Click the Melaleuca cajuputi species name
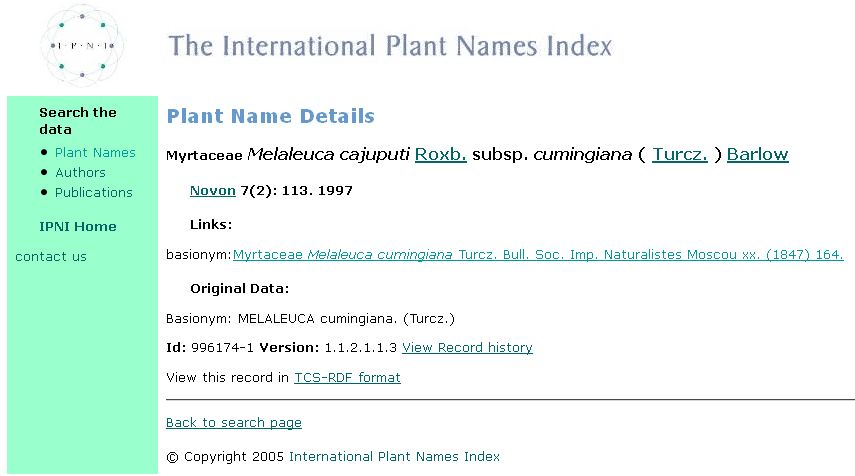Screen dimensions: 855x476 [x=328, y=154]
